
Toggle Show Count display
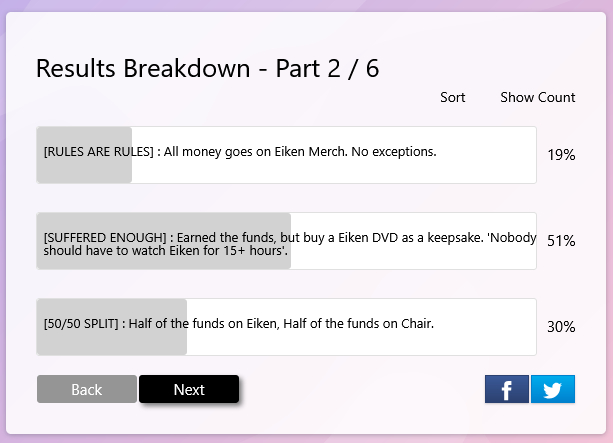pos(538,97)
